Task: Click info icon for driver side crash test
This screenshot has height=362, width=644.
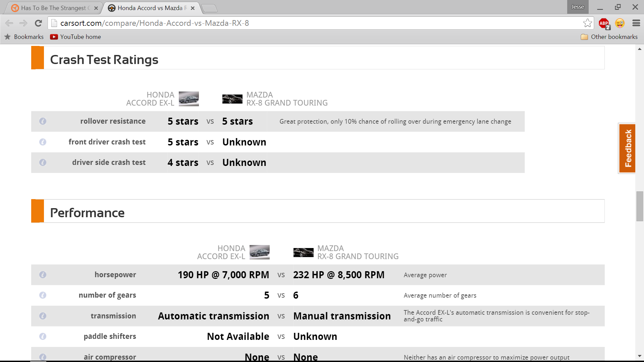Action: [43, 163]
